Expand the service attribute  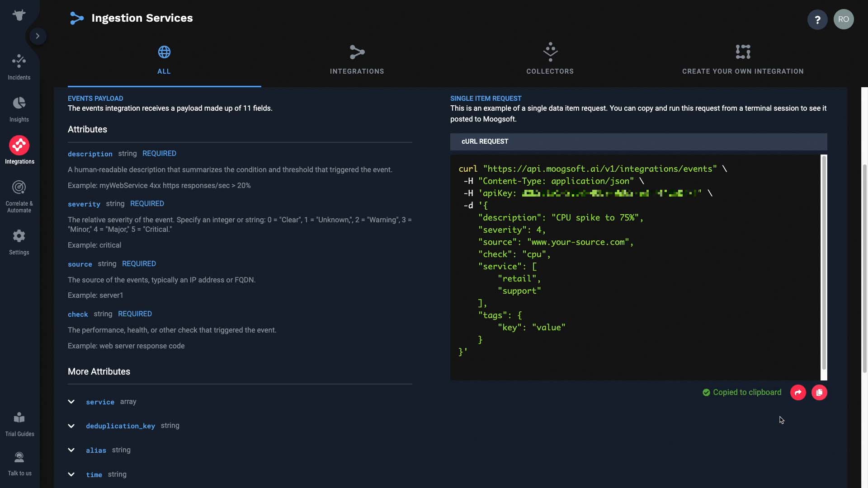coord(71,402)
